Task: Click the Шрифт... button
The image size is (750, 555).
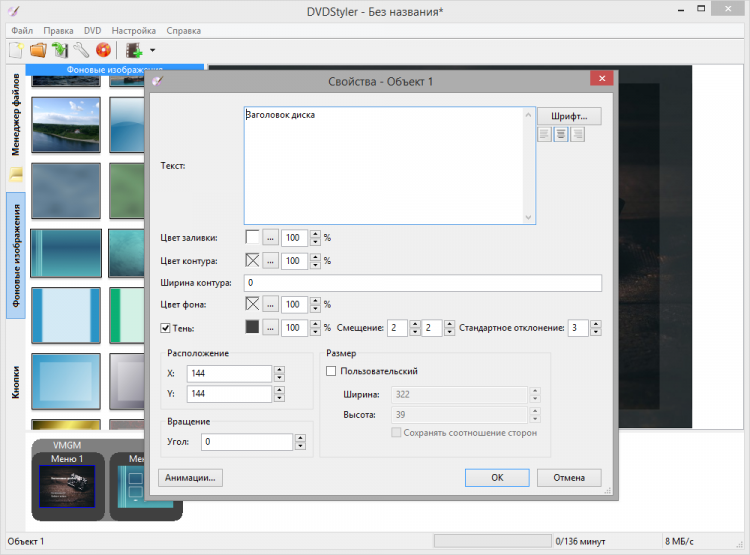Action: (569, 116)
